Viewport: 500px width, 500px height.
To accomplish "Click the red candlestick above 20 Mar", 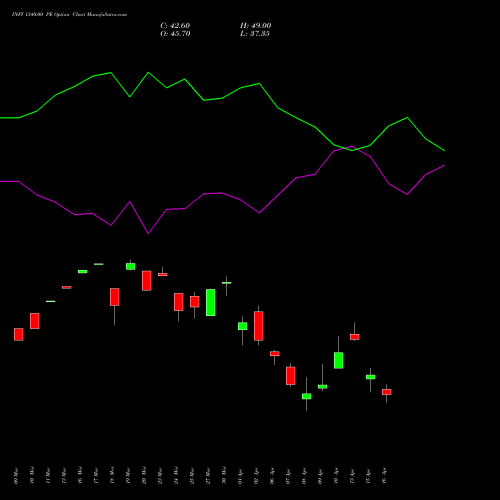I will coord(147,281).
